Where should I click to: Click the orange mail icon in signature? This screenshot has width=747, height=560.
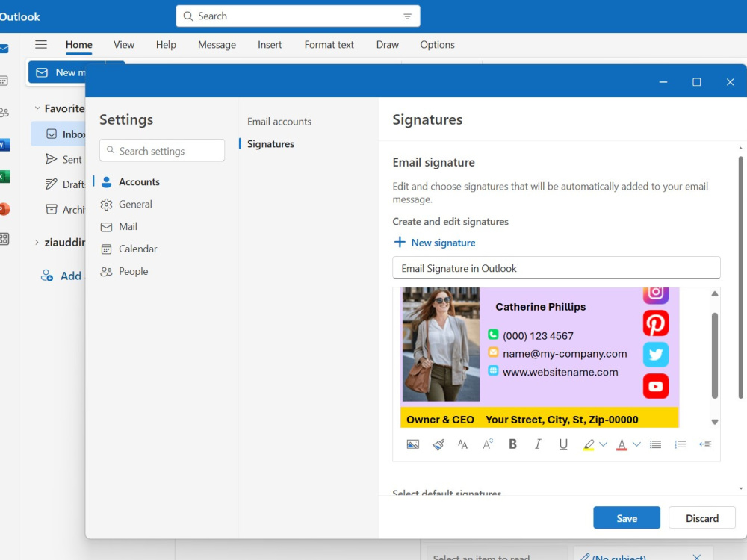493,353
